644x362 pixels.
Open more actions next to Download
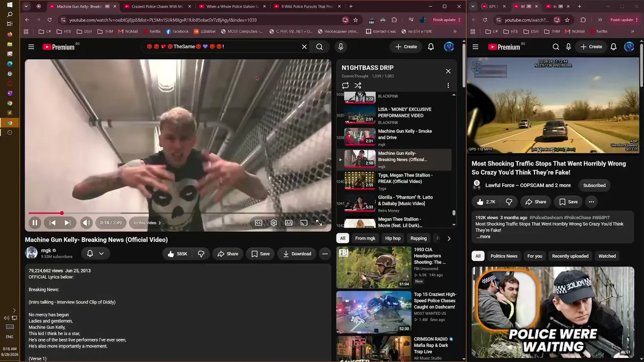[x=325, y=254]
